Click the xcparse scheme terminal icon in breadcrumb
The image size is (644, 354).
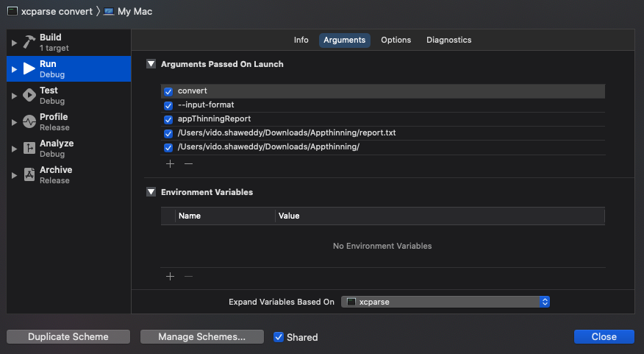[x=12, y=11]
